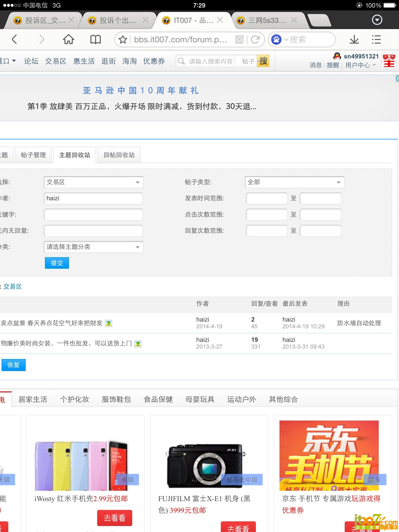Click the blue 恢复 restore button
This screenshot has height=532, width=399.
pos(14,365)
